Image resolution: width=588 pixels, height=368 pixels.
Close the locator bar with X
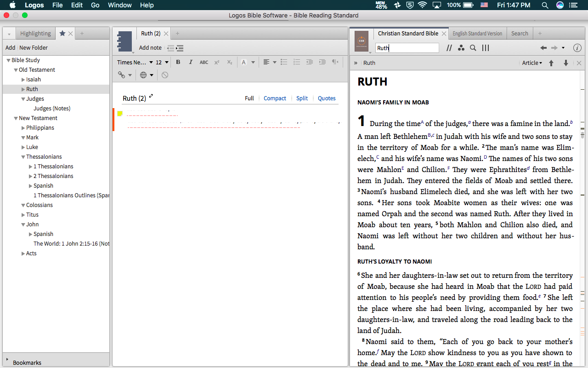579,63
